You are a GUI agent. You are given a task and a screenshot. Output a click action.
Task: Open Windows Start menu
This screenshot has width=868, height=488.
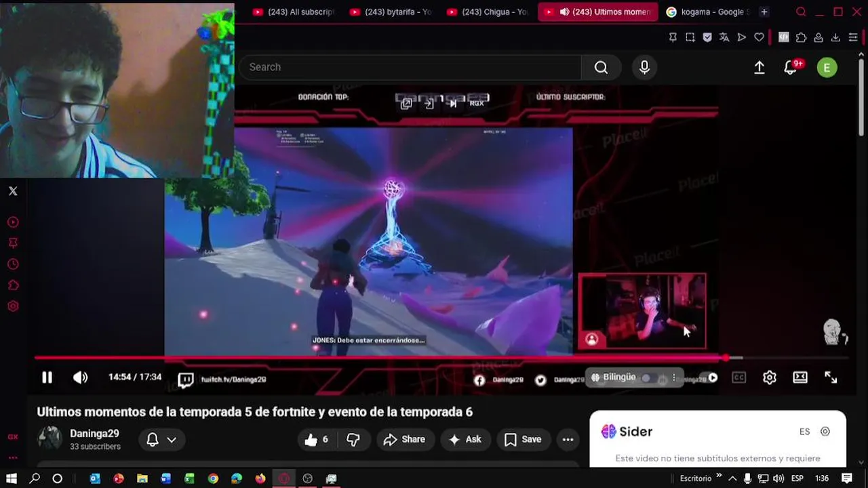click(12, 479)
